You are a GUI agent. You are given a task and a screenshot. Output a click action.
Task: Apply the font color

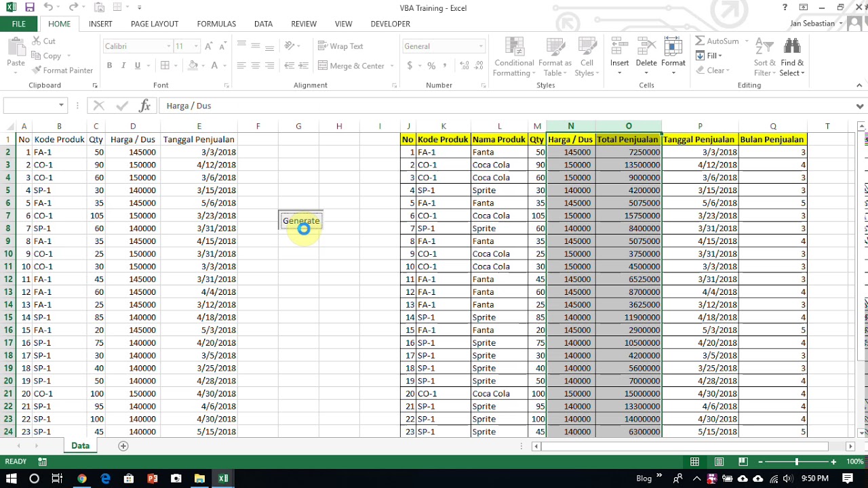215,66
